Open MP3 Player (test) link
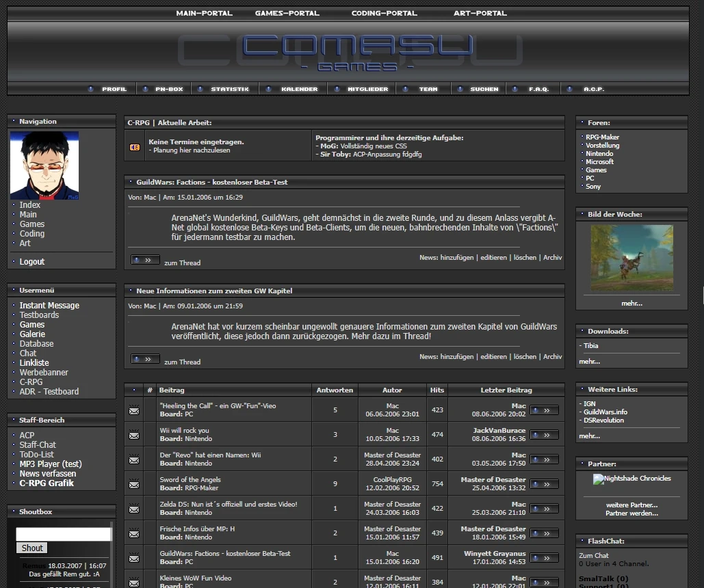Image resolution: width=704 pixels, height=588 pixels. [x=51, y=464]
